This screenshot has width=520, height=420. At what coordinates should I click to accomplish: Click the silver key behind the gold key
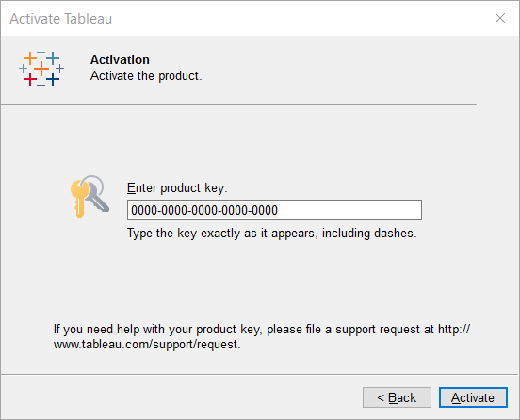pos(96,194)
